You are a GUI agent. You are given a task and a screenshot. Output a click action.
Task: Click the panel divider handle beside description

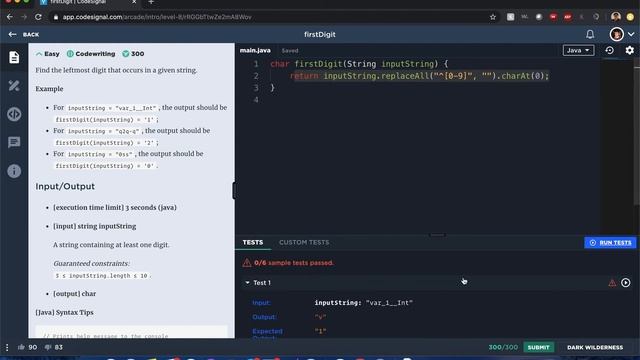(234, 191)
